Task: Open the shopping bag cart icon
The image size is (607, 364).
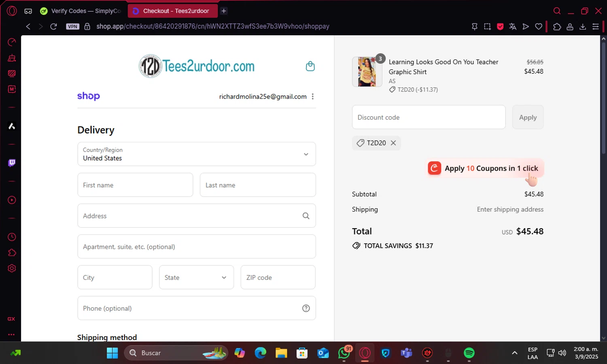Action: tap(310, 66)
